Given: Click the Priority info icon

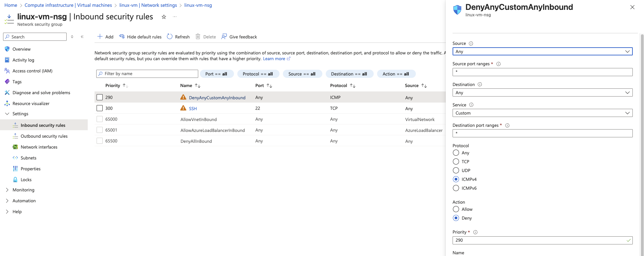Looking at the screenshot, I should [475, 232].
